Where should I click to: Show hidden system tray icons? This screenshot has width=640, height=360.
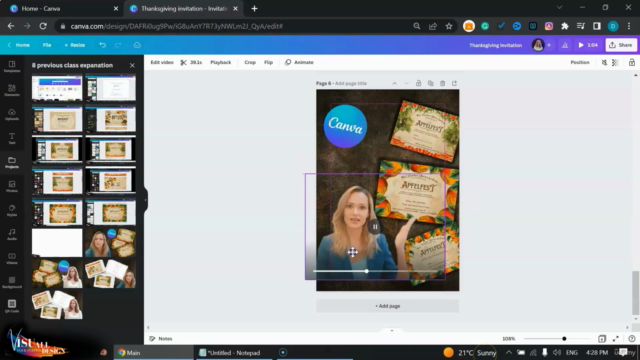pos(508,352)
